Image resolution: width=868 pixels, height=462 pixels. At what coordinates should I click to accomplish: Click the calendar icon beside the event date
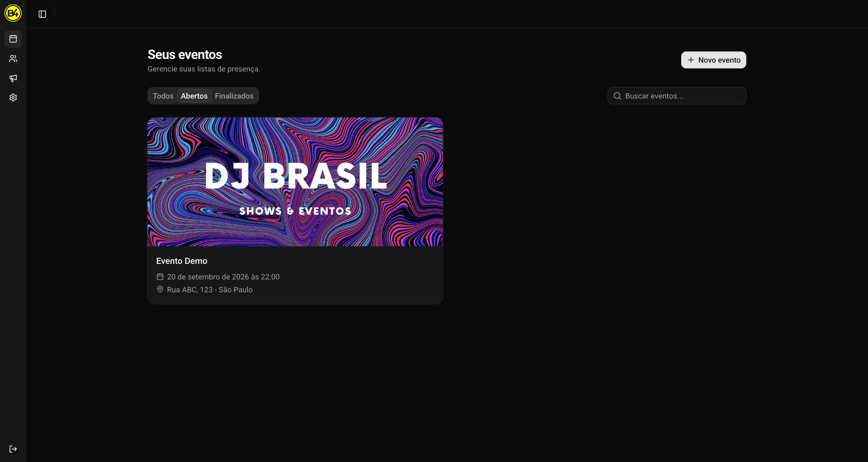(x=160, y=277)
